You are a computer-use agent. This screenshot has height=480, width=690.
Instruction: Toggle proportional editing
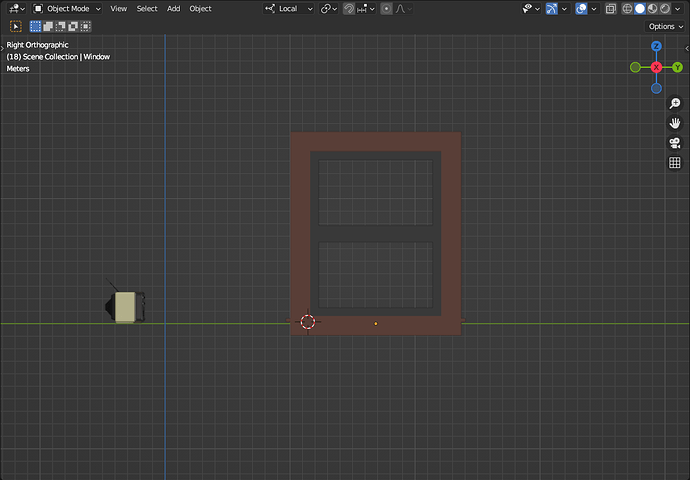pos(386,8)
